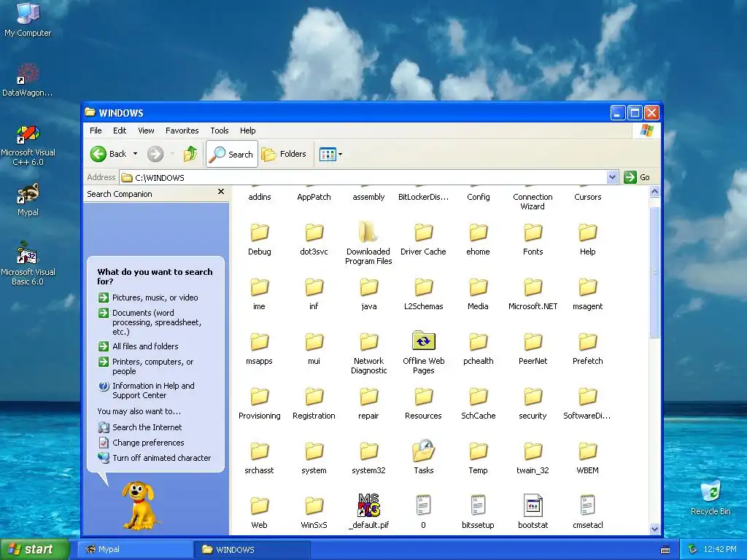Turn off animated character
The image size is (747, 560).
(155, 458)
